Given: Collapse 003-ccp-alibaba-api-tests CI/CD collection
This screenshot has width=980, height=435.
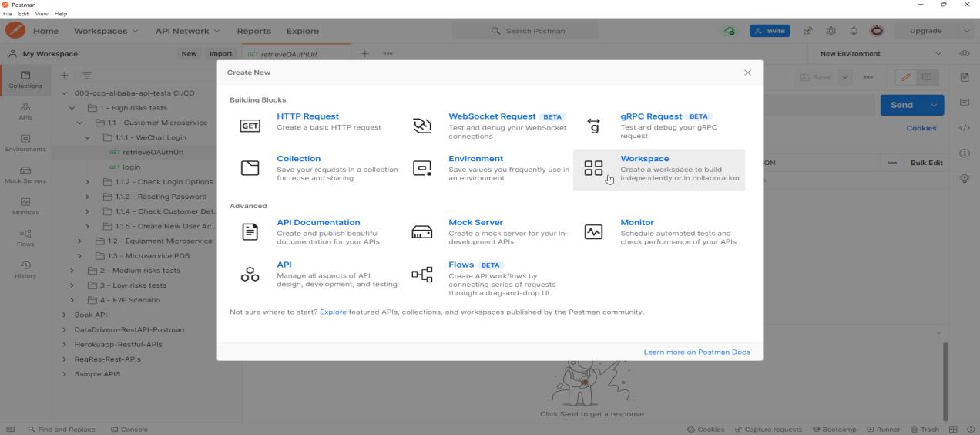Looking at the screenshot, I should (65, 93).
